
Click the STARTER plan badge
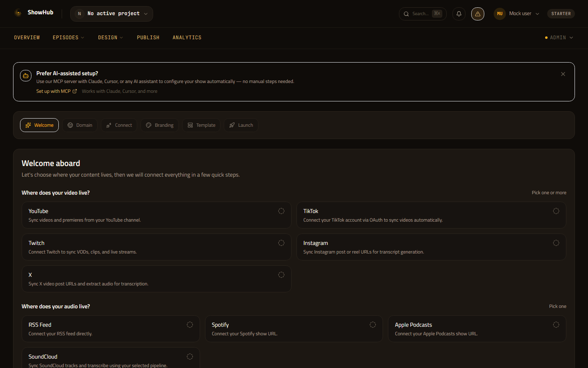(x=561, y=14)
